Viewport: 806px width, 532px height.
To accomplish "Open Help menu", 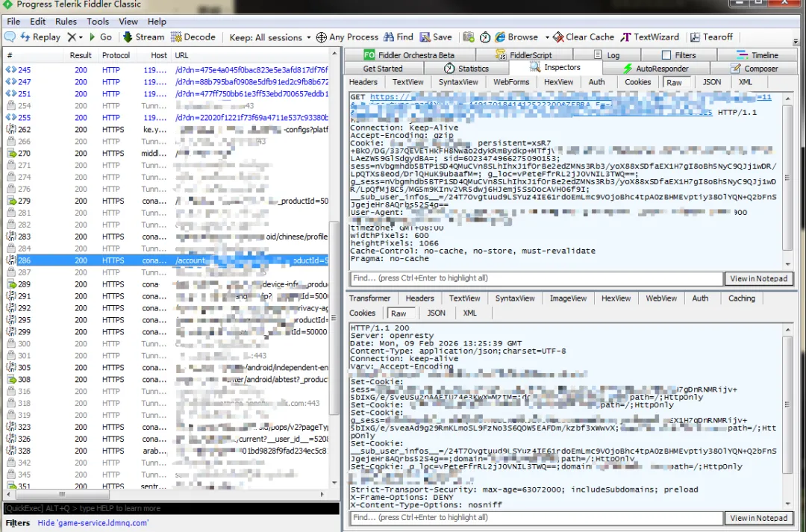I will [157, 22].
